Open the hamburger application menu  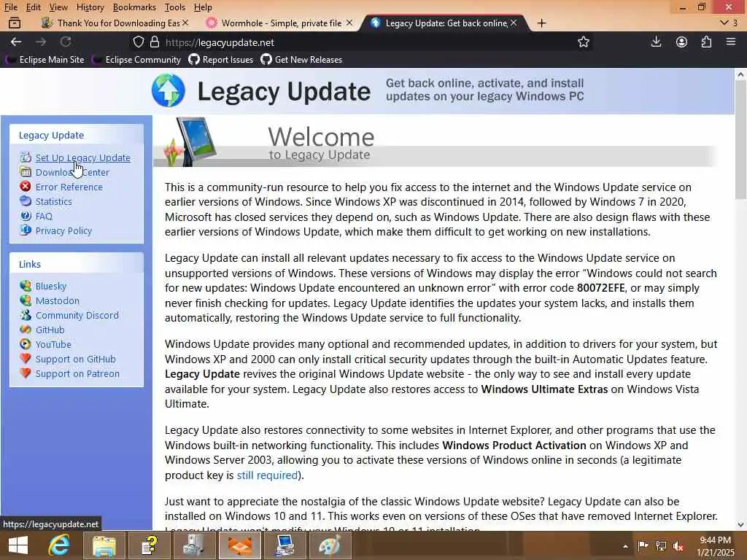(731, 42)
